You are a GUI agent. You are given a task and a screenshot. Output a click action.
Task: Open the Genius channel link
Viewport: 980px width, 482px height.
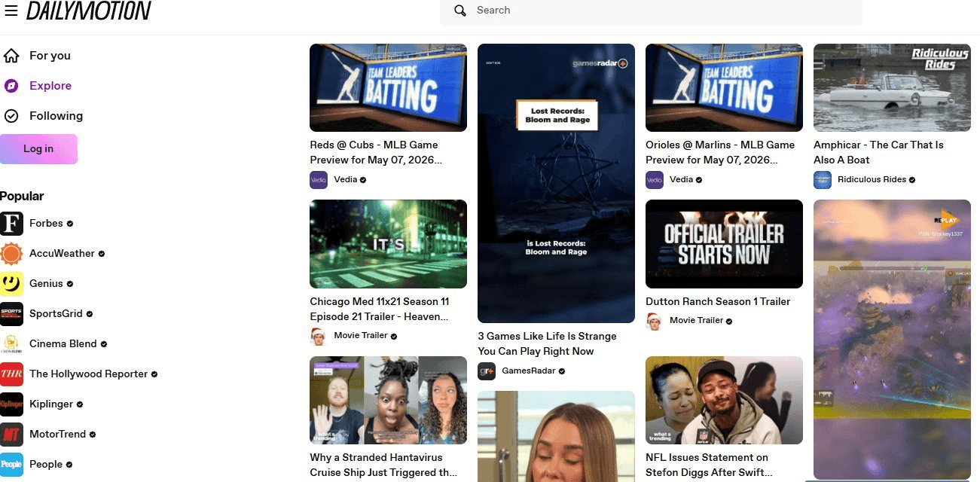46,284
